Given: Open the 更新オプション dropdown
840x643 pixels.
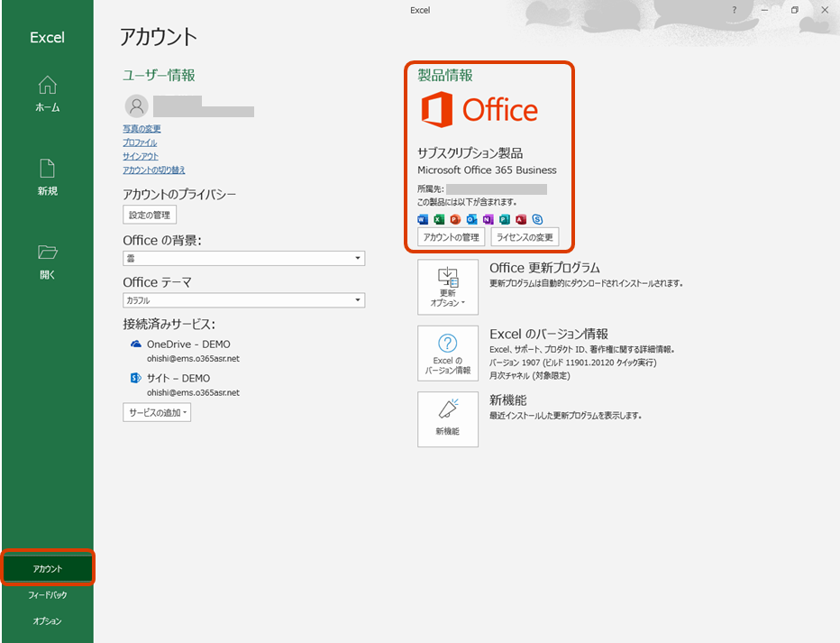Looking at the screenshot, I should coord(448,288).
